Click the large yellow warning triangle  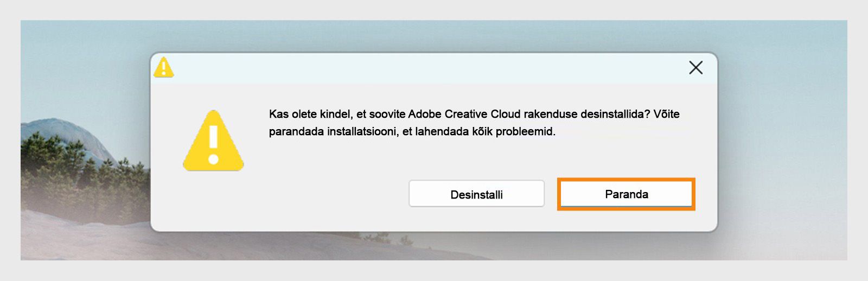[213, 141]
